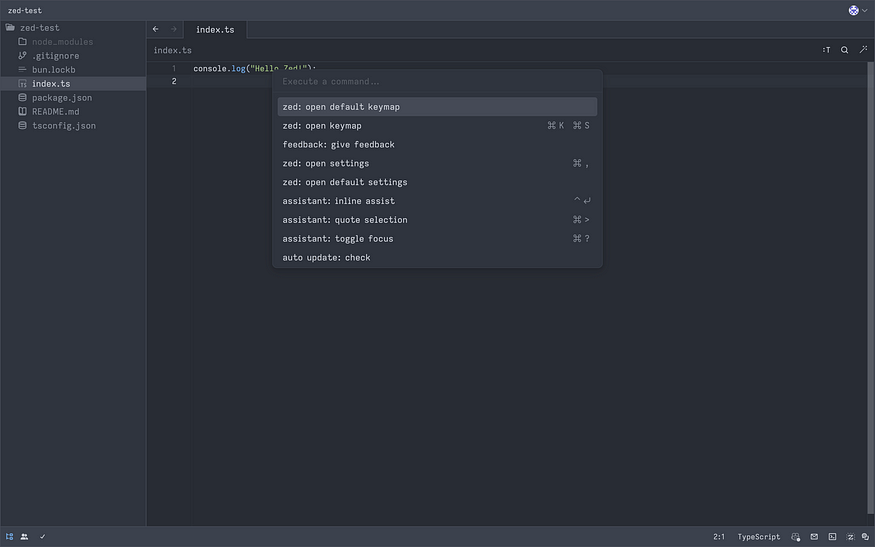This screenshot has height=547, width=875.
Task: Toggle the assistant panel Z icon
Action: (850, 536)
